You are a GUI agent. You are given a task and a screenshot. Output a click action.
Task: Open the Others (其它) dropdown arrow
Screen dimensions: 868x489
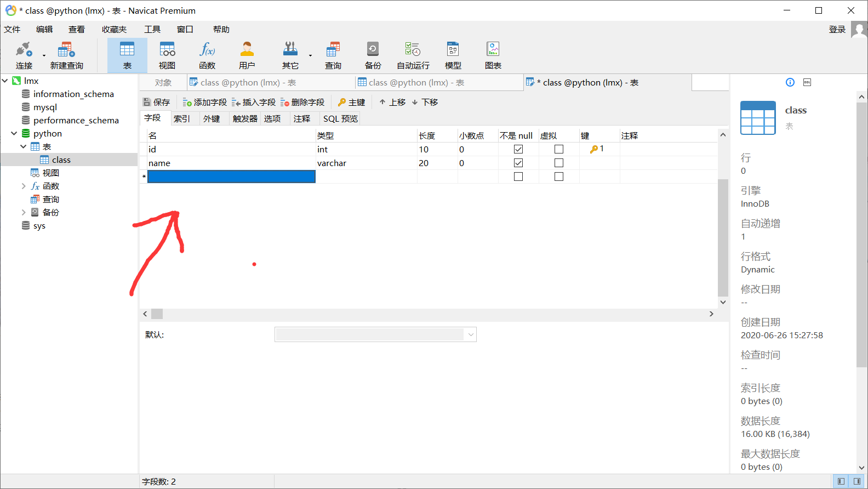pos(310,55)
